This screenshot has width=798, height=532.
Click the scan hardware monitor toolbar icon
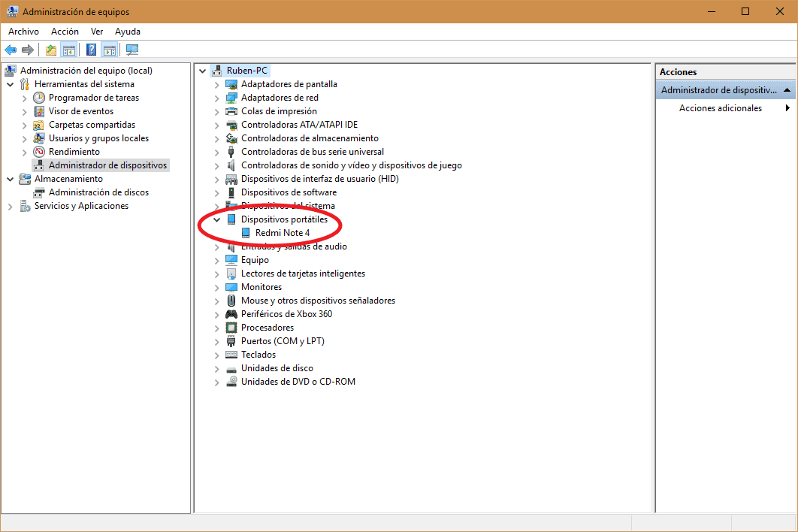[x=132, y=50]
